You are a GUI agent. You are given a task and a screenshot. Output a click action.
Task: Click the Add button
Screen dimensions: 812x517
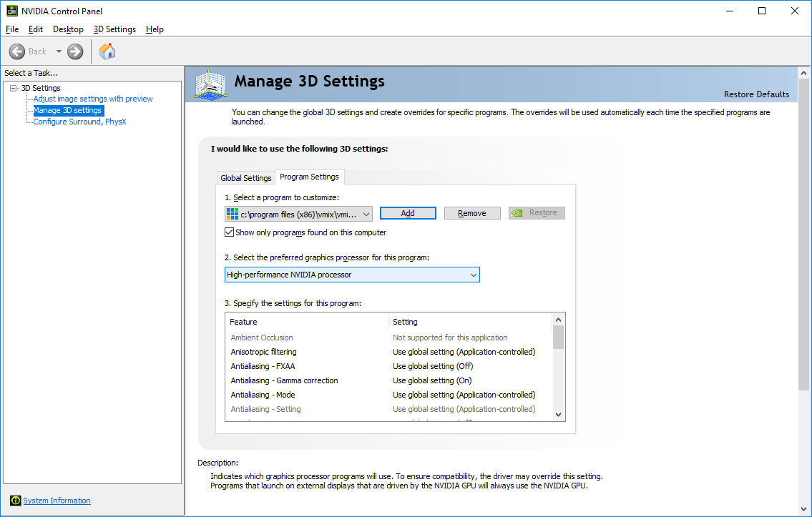coord(408,213)
